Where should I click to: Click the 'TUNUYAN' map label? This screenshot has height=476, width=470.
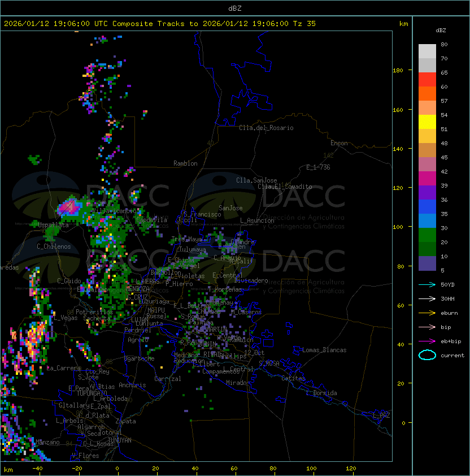point(120,440)
